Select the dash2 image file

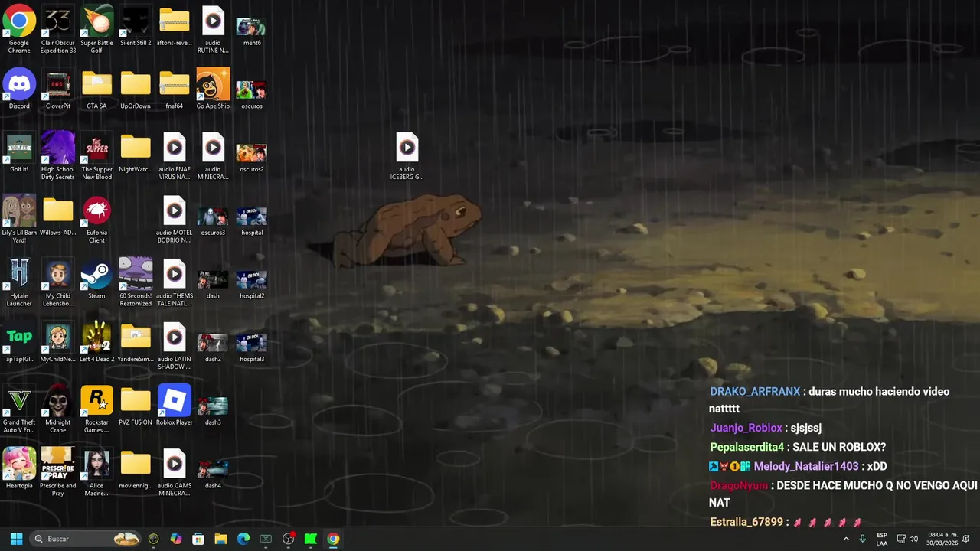click(213, 347)
